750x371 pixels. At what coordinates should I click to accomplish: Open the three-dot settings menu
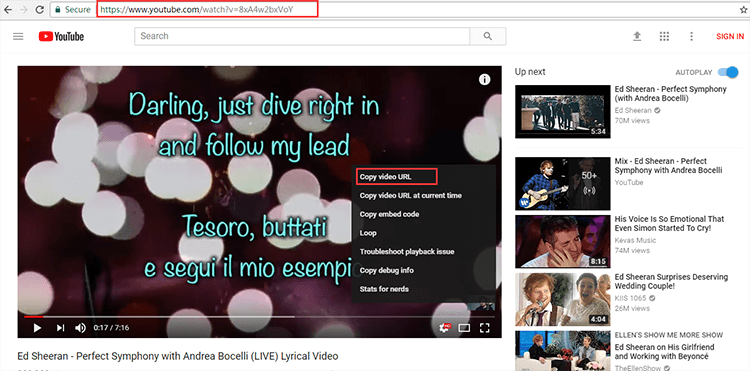691,36
